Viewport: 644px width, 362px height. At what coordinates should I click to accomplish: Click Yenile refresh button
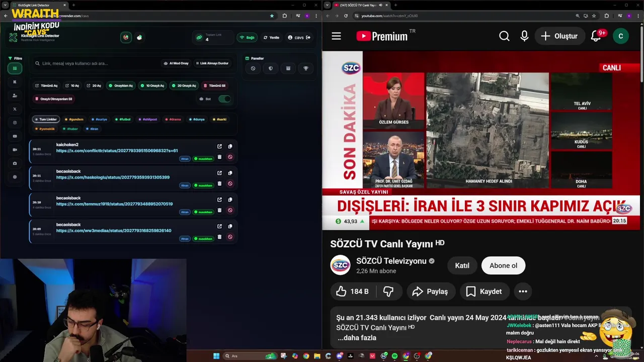(271, 37)
